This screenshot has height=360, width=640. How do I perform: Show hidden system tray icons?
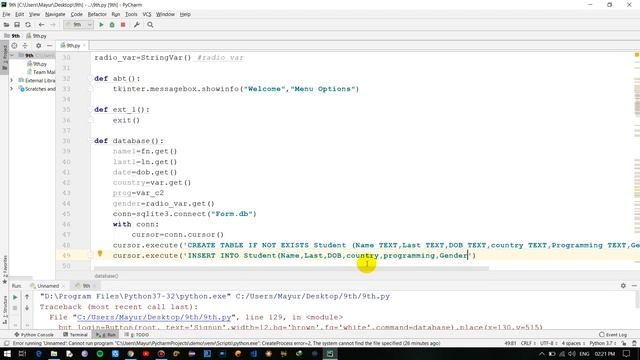click(x=542, y=353)
